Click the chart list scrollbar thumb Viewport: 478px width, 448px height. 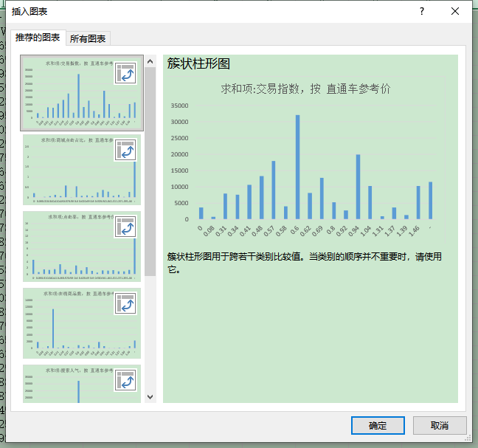point(150,170)
